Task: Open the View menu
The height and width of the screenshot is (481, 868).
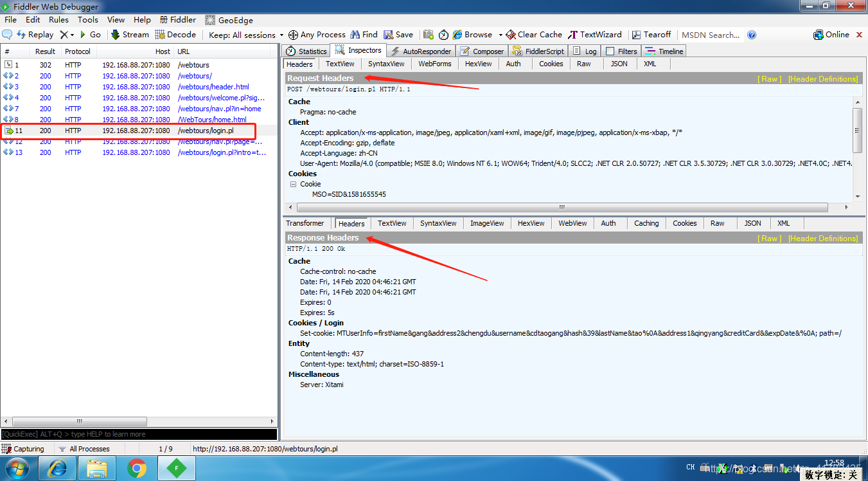Action: [x=116, y=20]
